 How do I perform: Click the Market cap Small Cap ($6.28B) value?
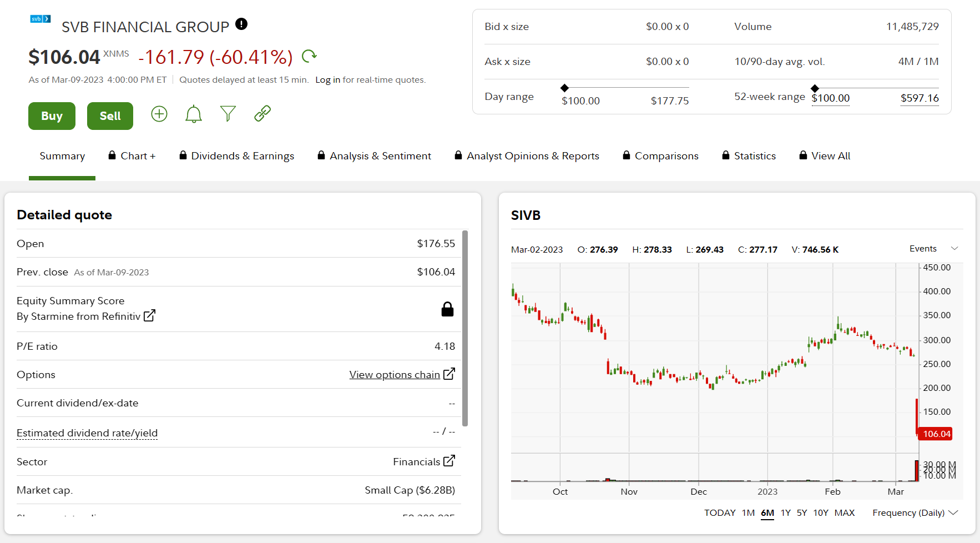[x=410, y=490]
